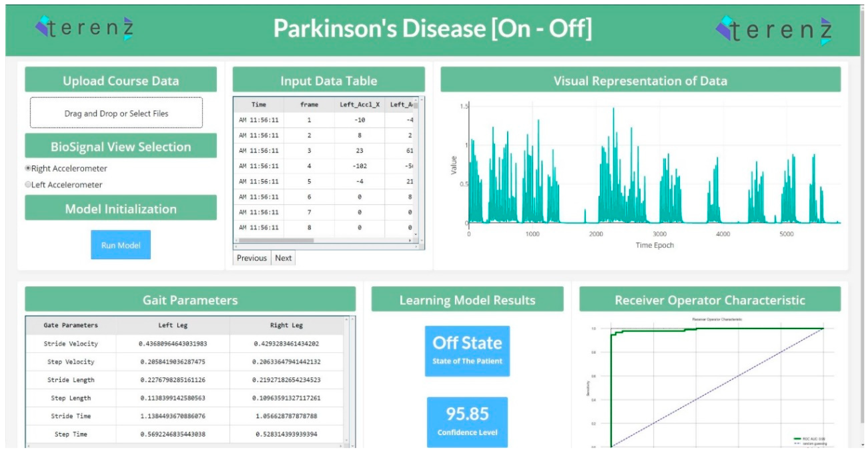Go to Next table page

click(283, 258)
